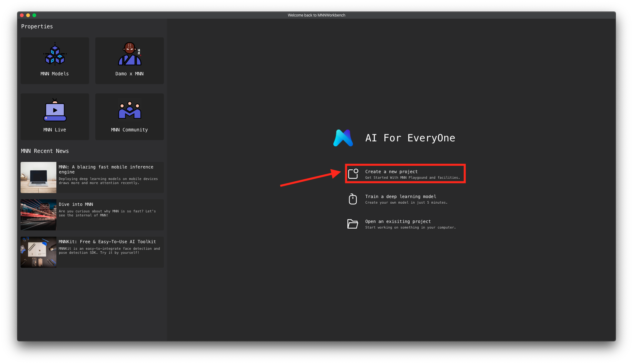This screenshot has height=364, width=633.
Task: Click the green fullscreen window button
Action: point(34,15)
